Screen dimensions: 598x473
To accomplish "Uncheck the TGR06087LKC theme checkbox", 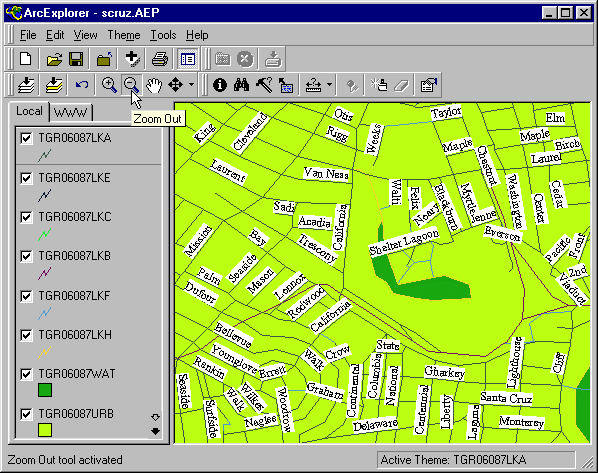I will 26,217.
